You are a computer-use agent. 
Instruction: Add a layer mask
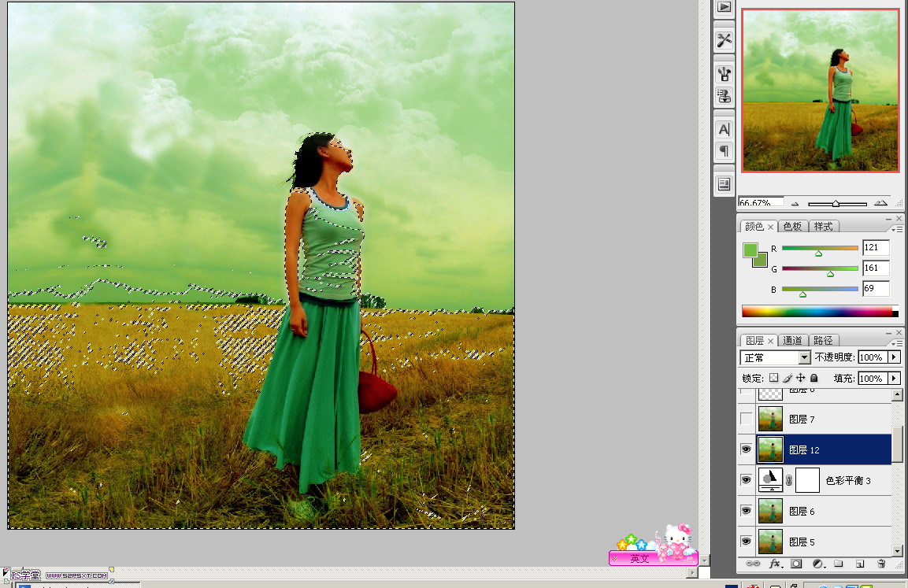796,564
